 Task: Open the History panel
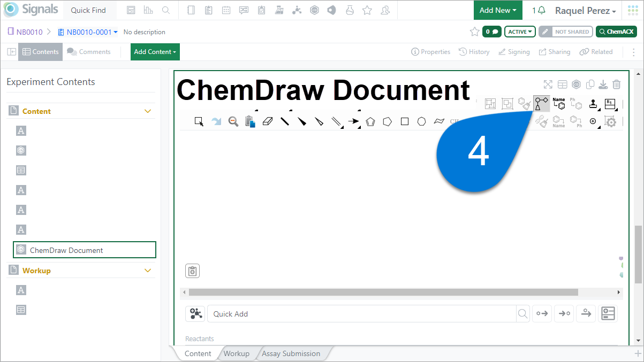[x=474, y=52]
